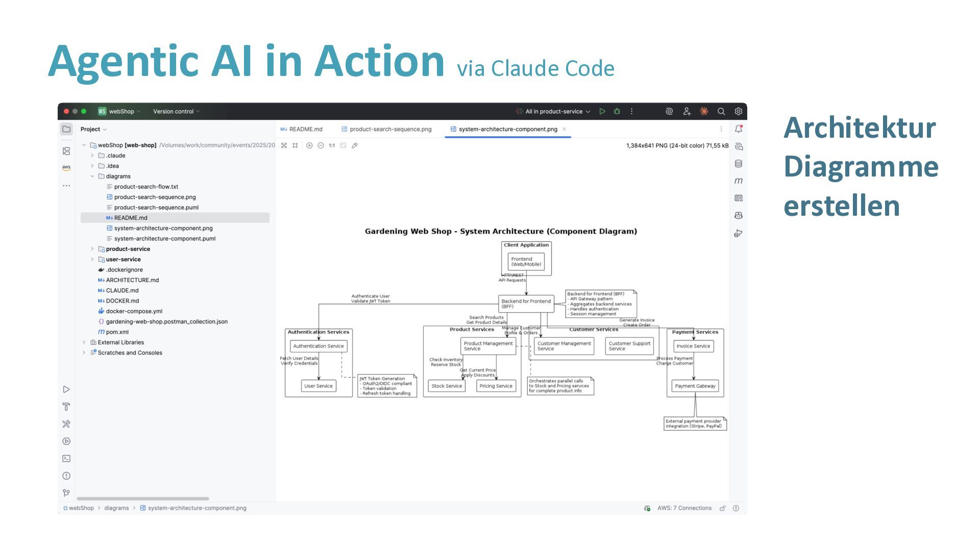Zoom out of the diagram image

321,145
